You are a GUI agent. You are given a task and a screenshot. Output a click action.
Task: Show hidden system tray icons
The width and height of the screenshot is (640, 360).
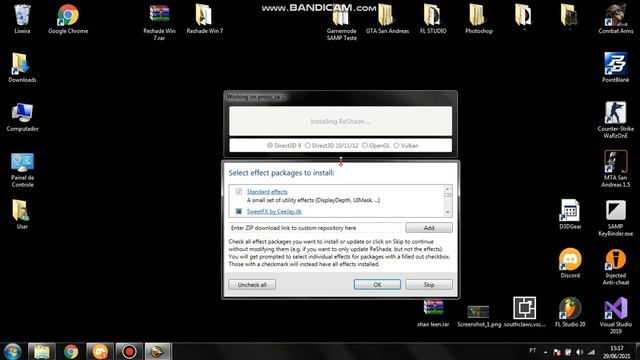point(546,352)
